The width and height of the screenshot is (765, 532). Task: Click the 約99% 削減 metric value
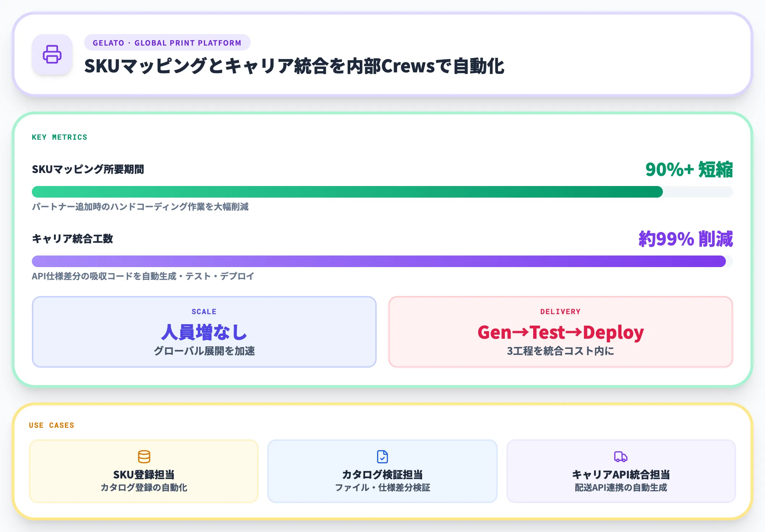point(686,239)
